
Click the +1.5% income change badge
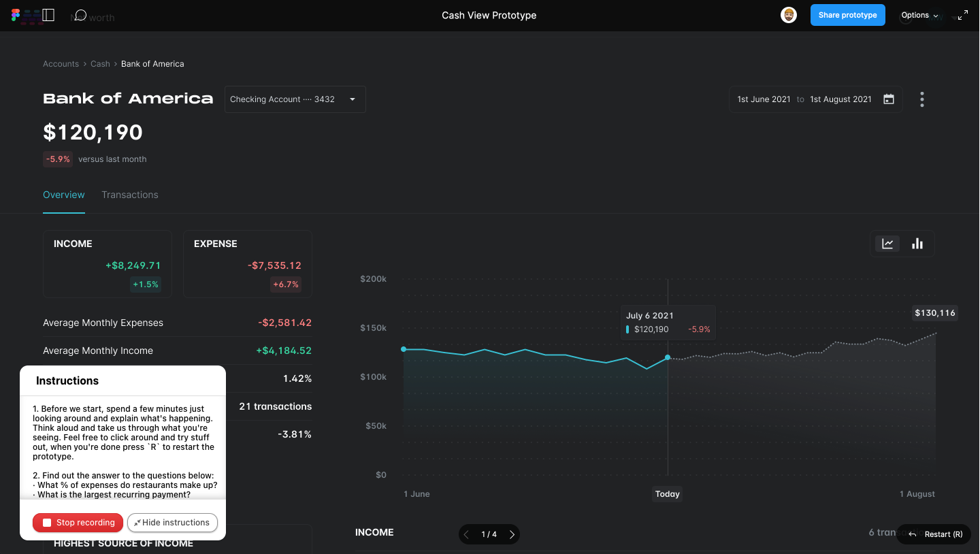coord(146,284)
